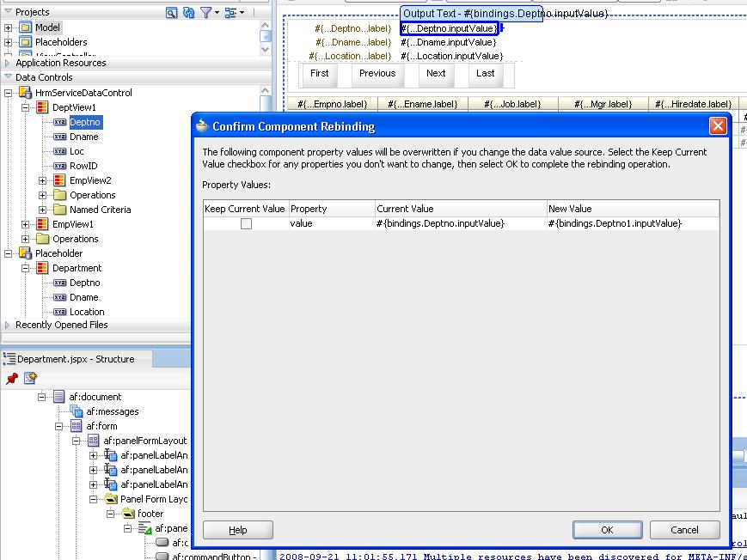This screenshot has width=747, height=560.
Task: Open the working sets dropdown in Projects panel
Action: 234,12
